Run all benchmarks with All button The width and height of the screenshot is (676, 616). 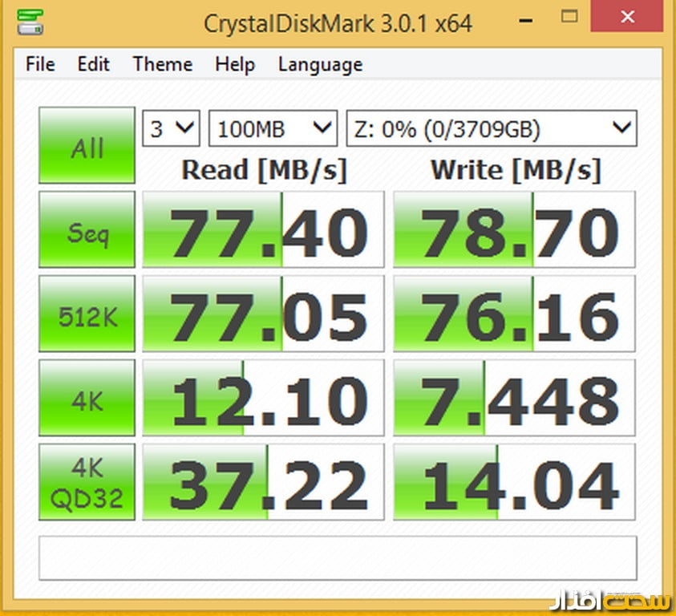click(x=87, y=147)
